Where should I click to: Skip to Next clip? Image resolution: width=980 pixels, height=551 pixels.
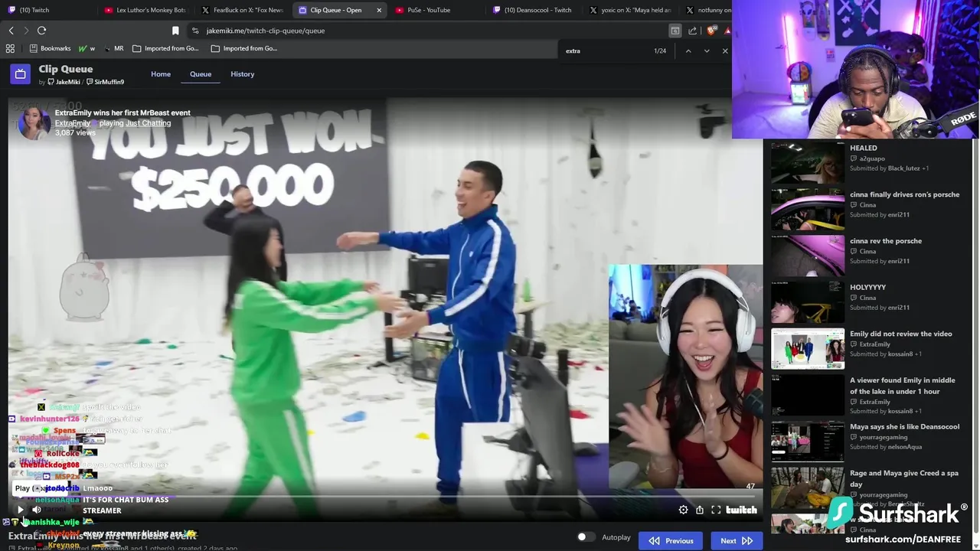pos(737,541)
